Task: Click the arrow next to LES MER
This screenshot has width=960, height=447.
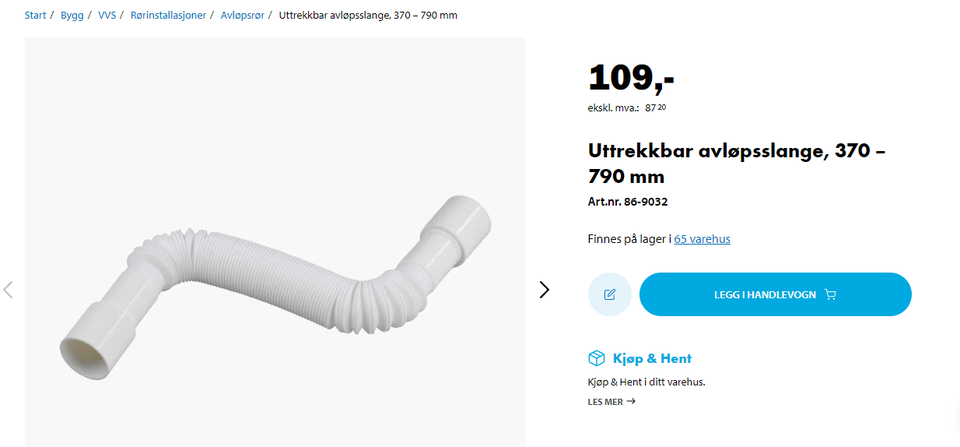Action: point(631,402)
